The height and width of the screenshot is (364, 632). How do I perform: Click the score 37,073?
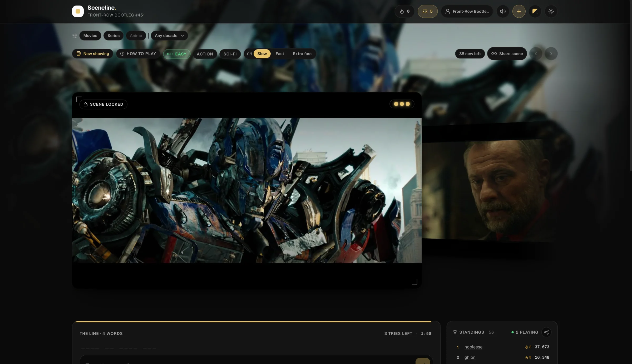[542, 347]
